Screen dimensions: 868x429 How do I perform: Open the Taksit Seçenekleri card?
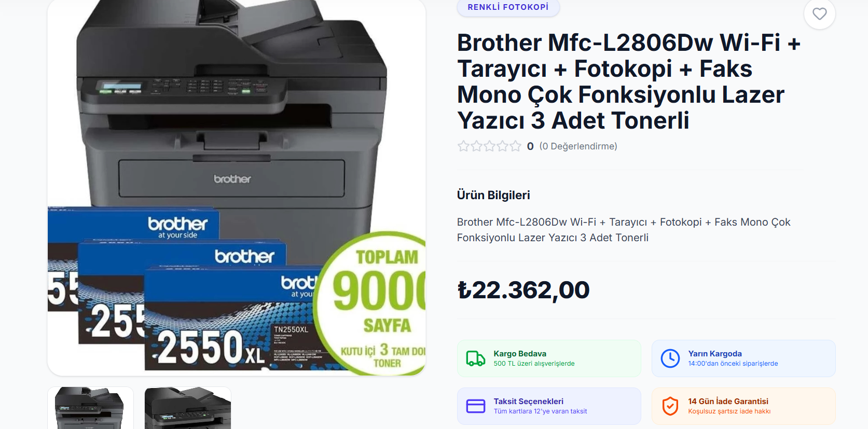click(549, 406)
